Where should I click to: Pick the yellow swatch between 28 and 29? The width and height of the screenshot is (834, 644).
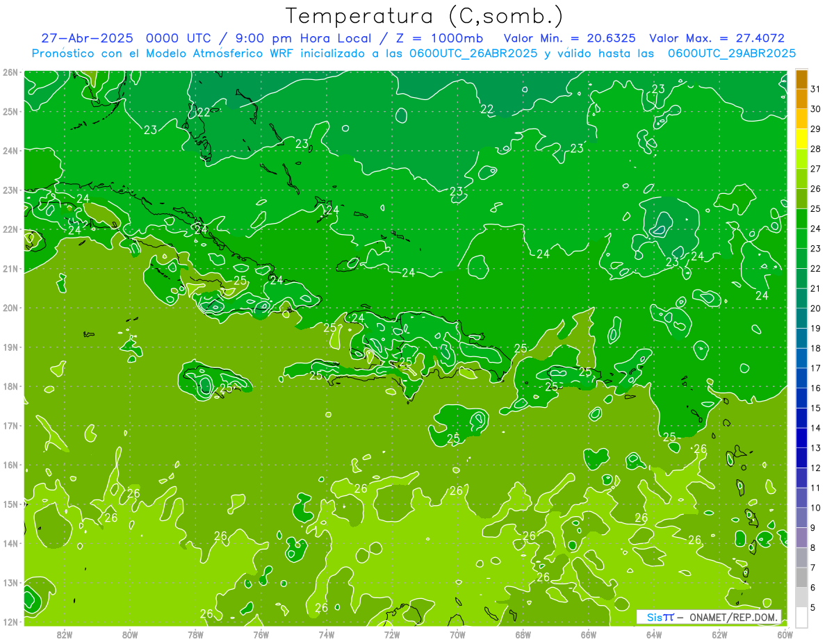[x=801, y=138]
